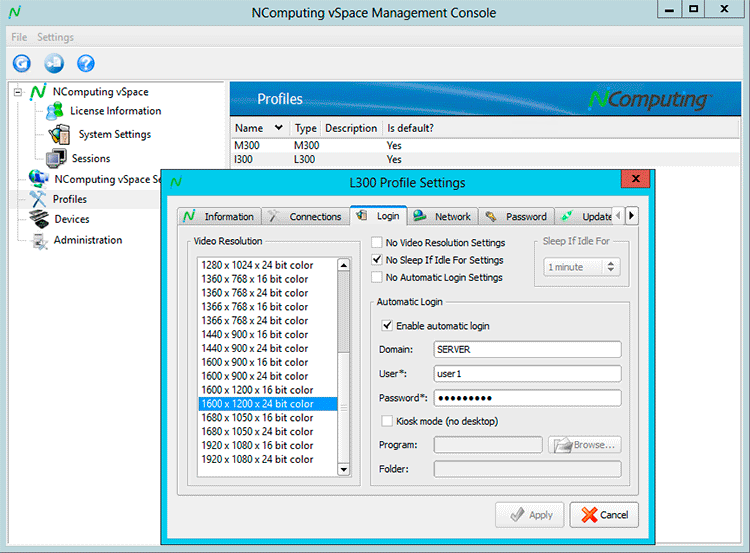
Task: Collapse the NComputing vSpace tree node
Action: 18,92
